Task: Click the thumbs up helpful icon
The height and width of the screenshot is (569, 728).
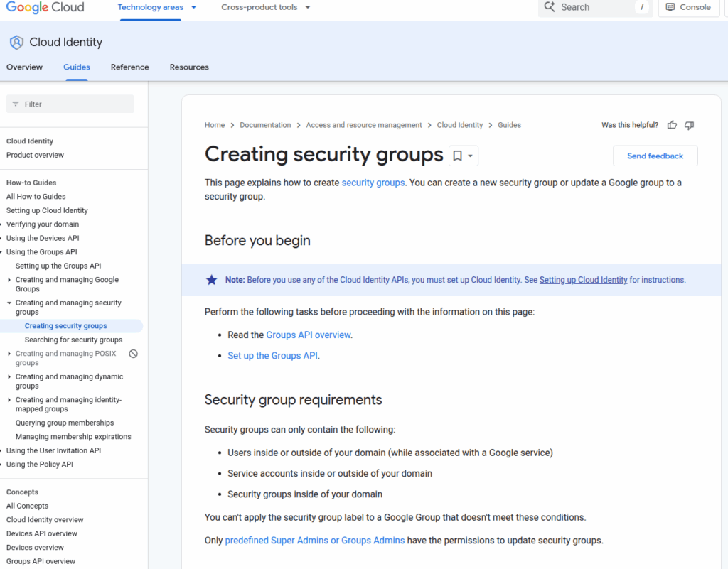Action: pos(672,125)
